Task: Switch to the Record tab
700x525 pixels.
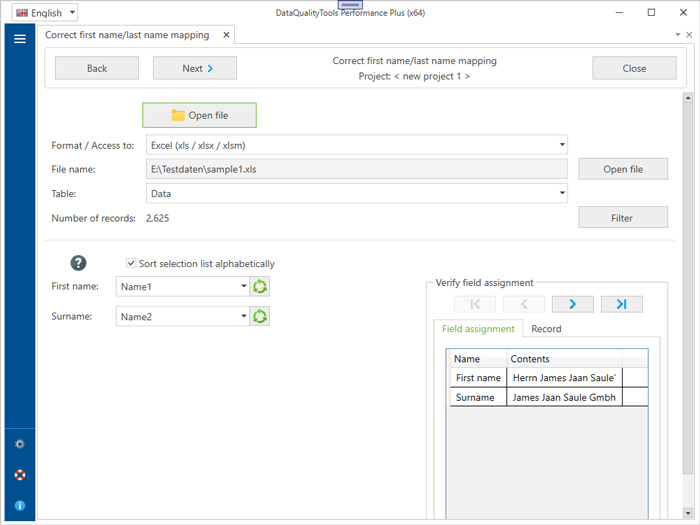Action: point(546,329)
